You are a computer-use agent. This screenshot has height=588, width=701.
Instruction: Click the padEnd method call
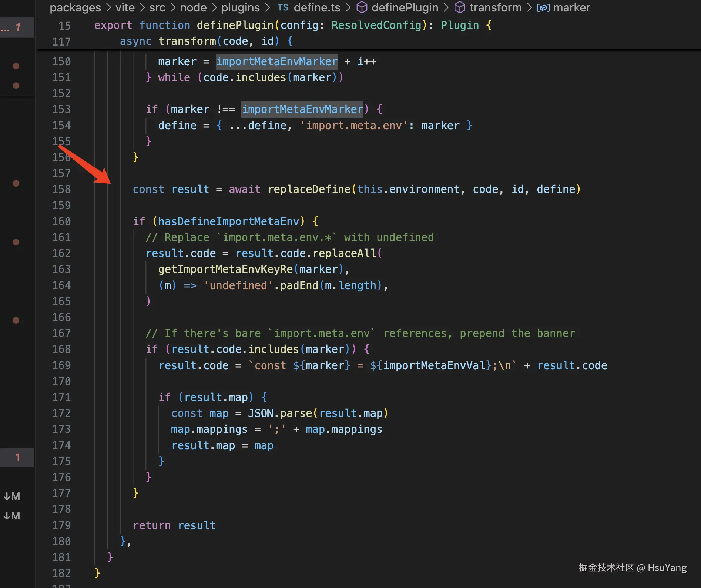(299, 285)
